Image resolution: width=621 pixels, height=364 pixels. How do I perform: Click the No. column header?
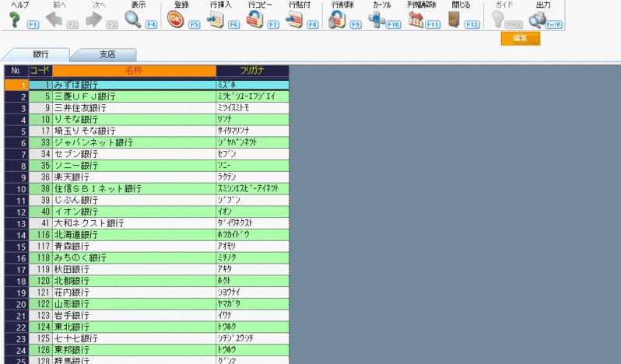coord(16,71)
